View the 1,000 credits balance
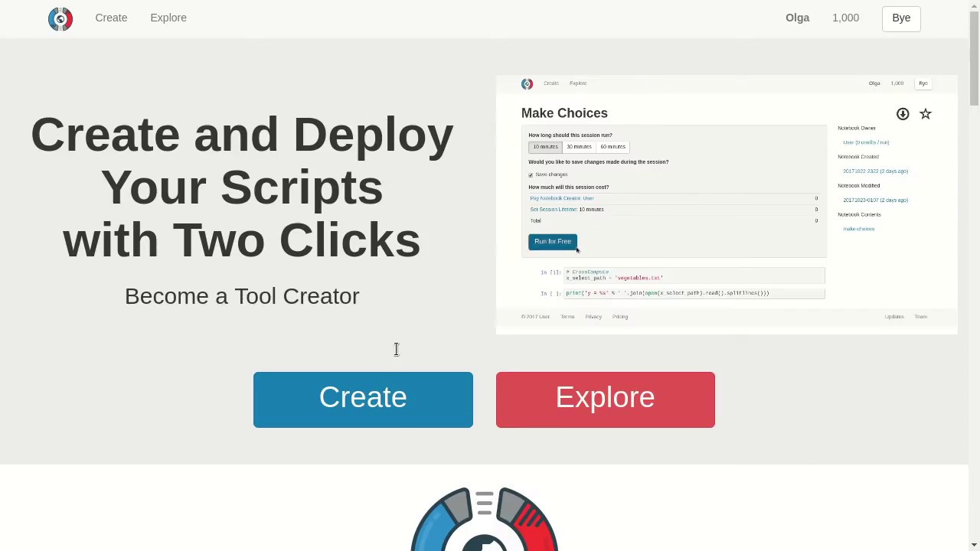980x551 pixels. pyautogui.click(x=845, y=18)
